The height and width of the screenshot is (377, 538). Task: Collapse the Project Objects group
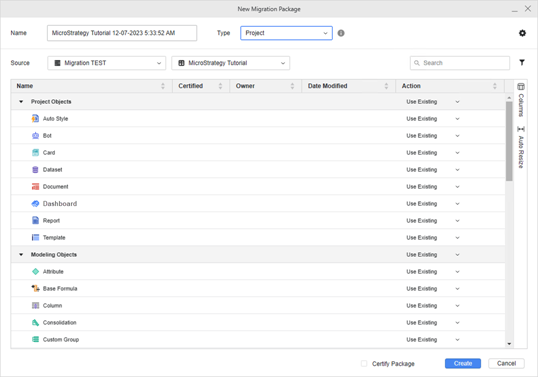(21, 102)
